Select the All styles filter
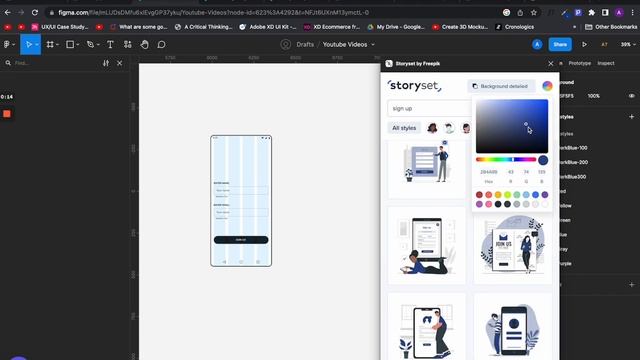 click(404, 128)
